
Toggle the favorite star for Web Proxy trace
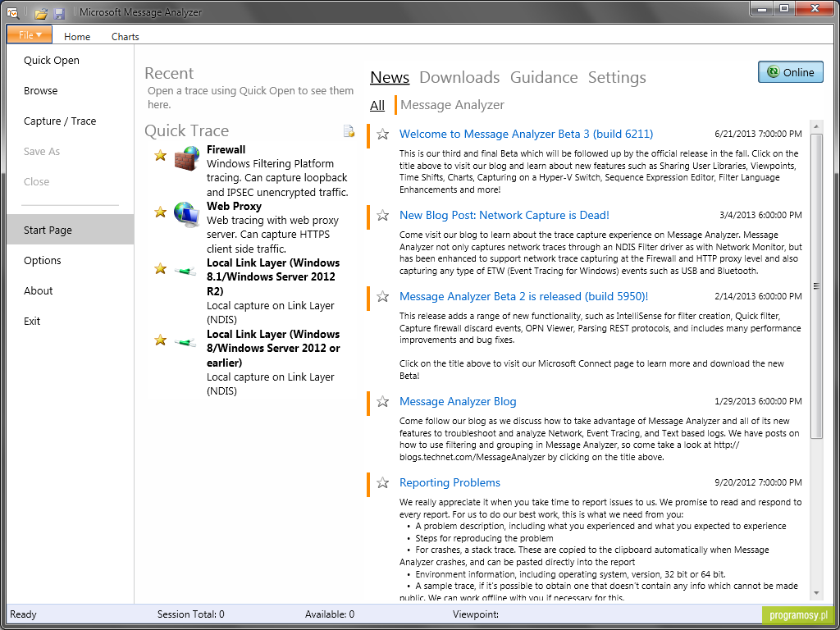point(160,212)
